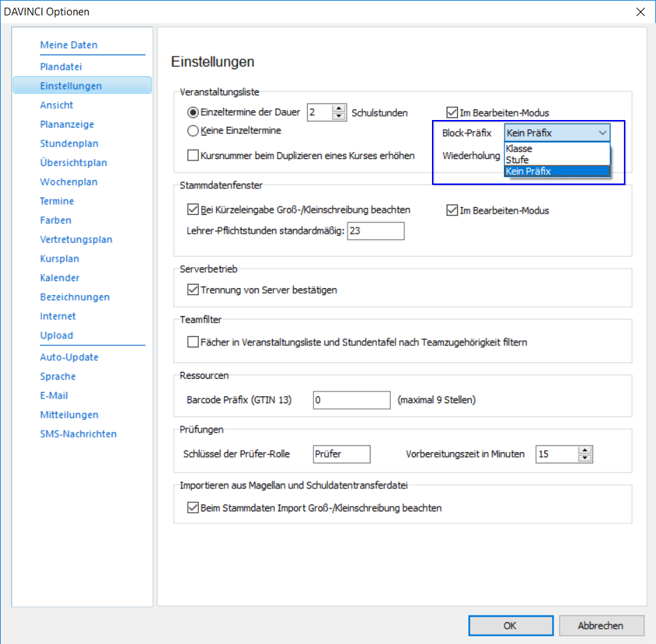Decrease Vorbereitungszeit with down arrow
656x644 pixels.
585,458
